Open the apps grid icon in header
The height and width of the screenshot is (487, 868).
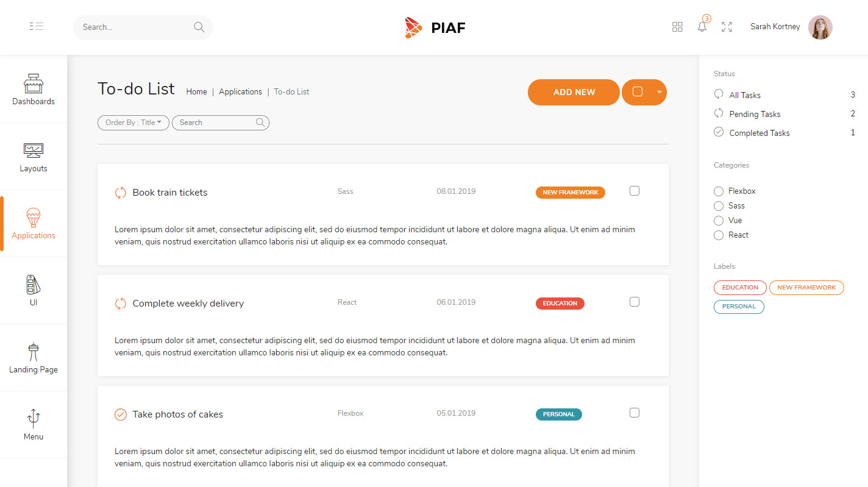click(x=677, y=27)
